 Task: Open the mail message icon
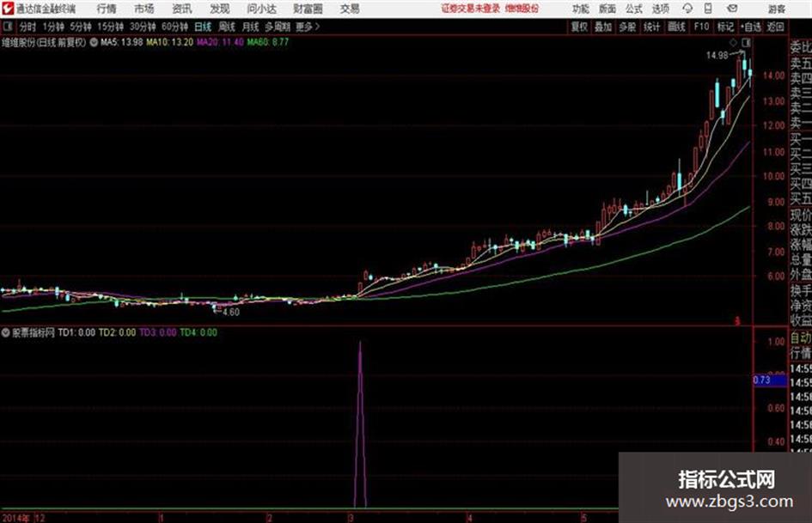(732, 9)
